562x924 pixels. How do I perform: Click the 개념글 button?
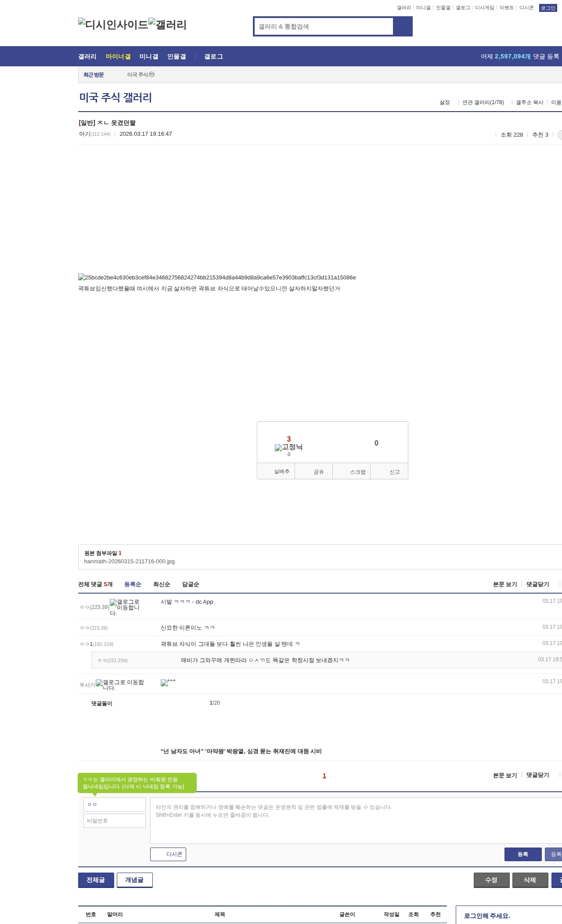click(135, 880)
